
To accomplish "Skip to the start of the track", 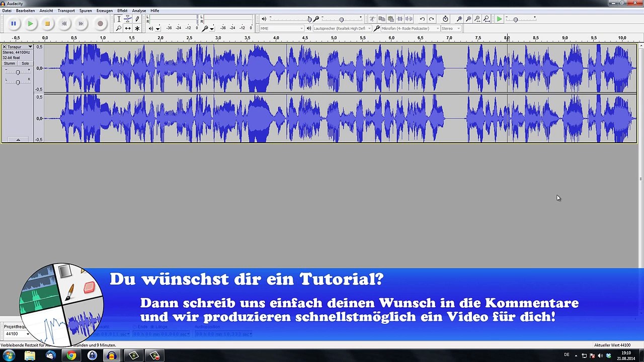I will (64, 24).
